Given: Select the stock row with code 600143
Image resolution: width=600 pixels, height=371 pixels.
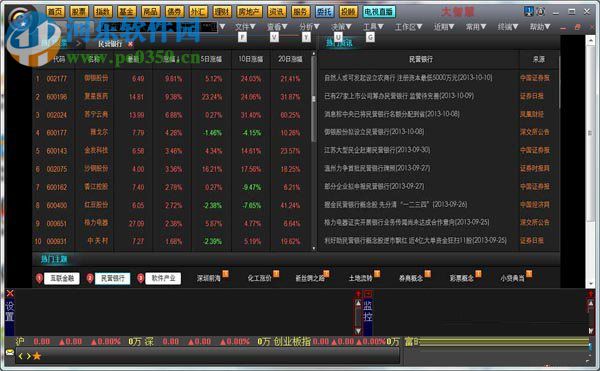Looking at the screenshot, I should [172, 151].
